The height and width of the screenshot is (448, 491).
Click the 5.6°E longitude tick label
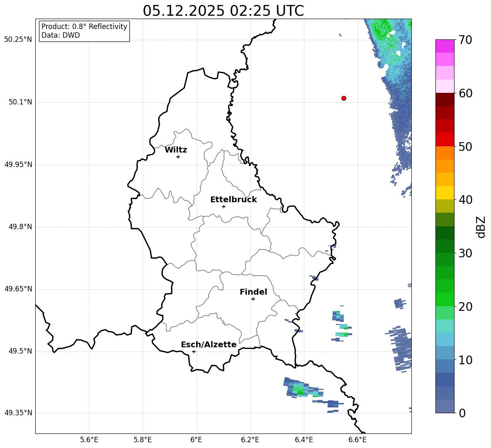89,440
